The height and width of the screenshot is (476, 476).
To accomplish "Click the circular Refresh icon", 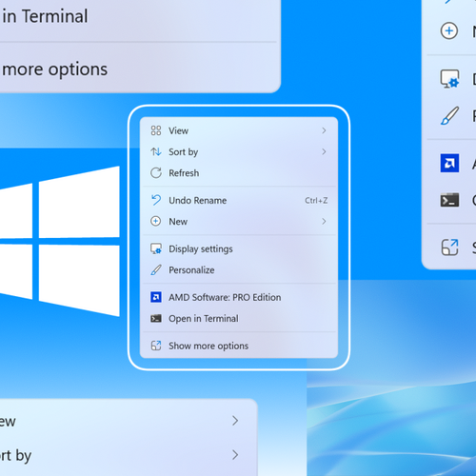I will pyautogui.click(x=156, y=173).
